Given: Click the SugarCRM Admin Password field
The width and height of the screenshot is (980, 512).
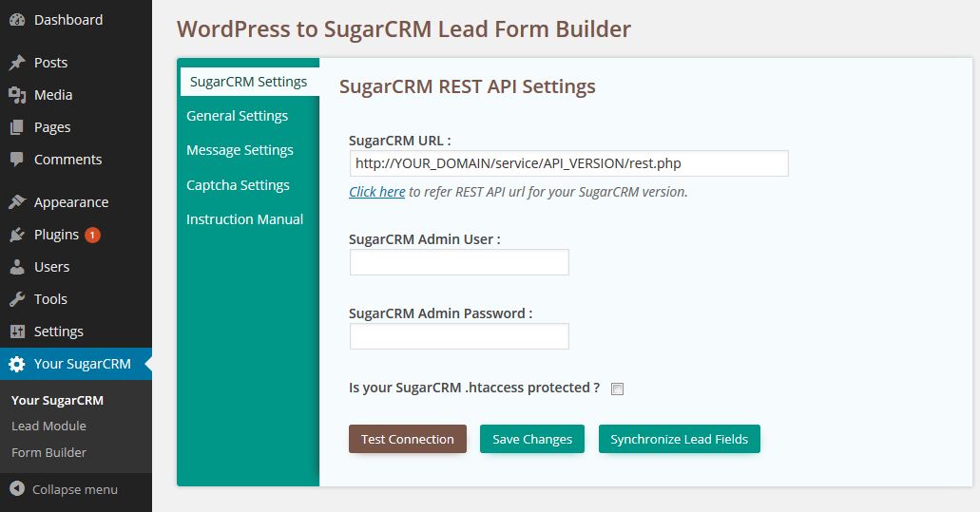Looking at the screenshot, I should coord(459,336).
